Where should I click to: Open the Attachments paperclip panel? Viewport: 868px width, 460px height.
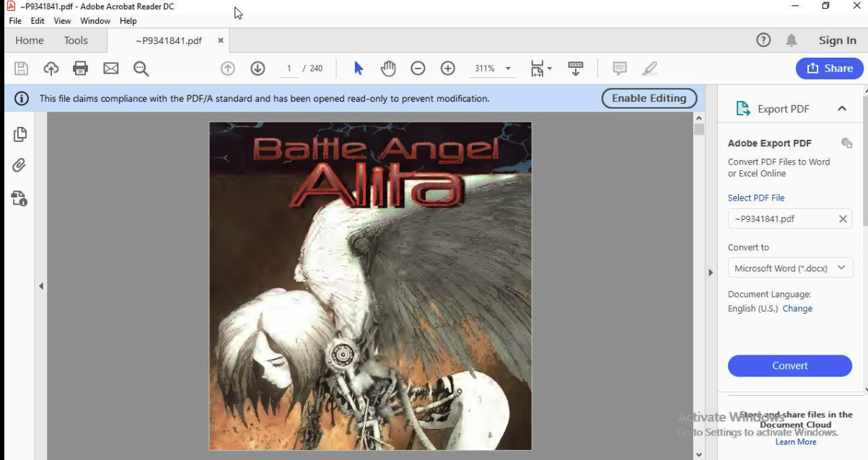click(19, 165)
